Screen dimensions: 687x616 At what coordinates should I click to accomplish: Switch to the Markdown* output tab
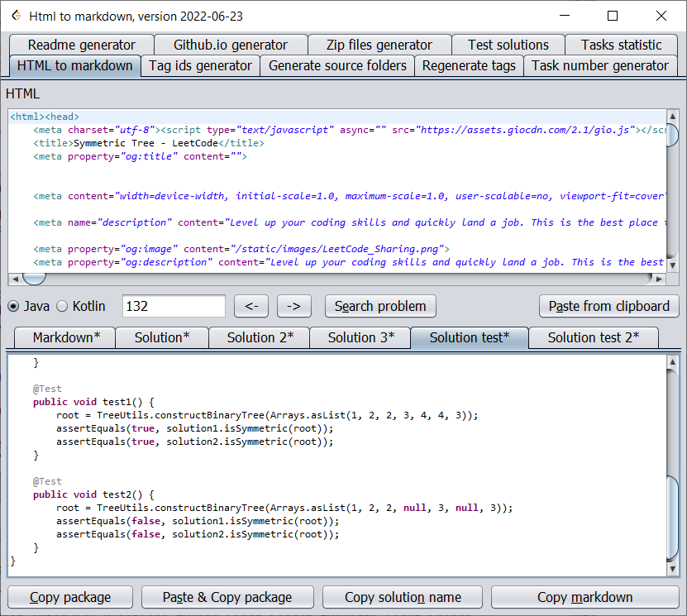tap(65, 338)
